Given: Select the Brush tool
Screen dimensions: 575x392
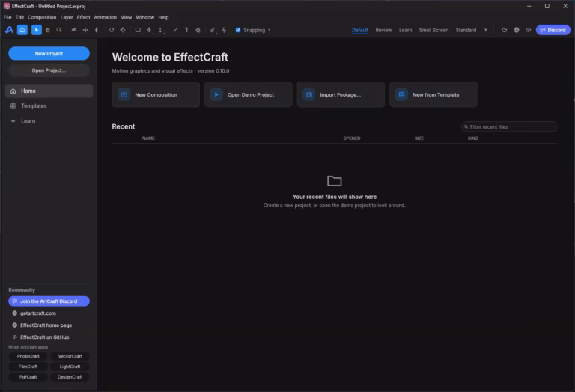Looking at the screenshot, I should 175,30.
